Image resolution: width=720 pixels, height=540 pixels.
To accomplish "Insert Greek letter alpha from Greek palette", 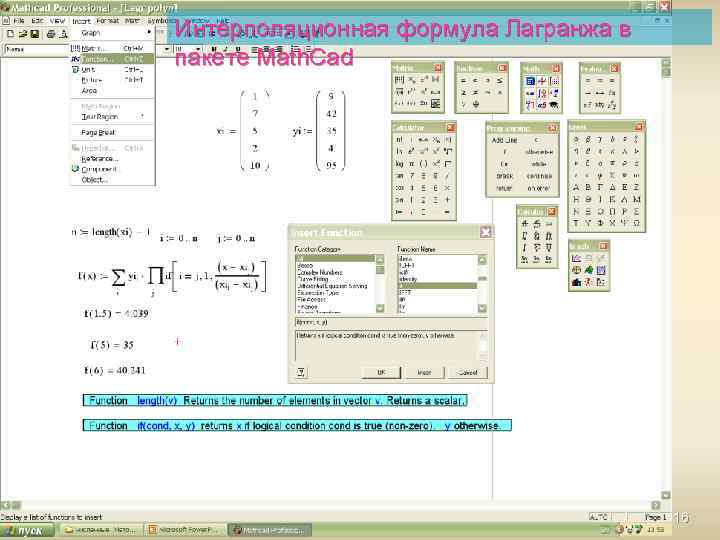I will click(576, 139).
